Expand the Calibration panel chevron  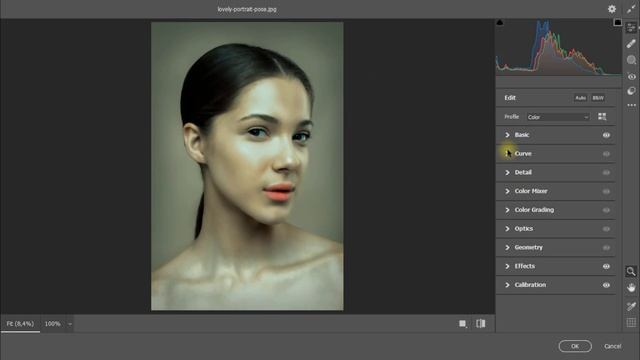(x=507, y=285)
